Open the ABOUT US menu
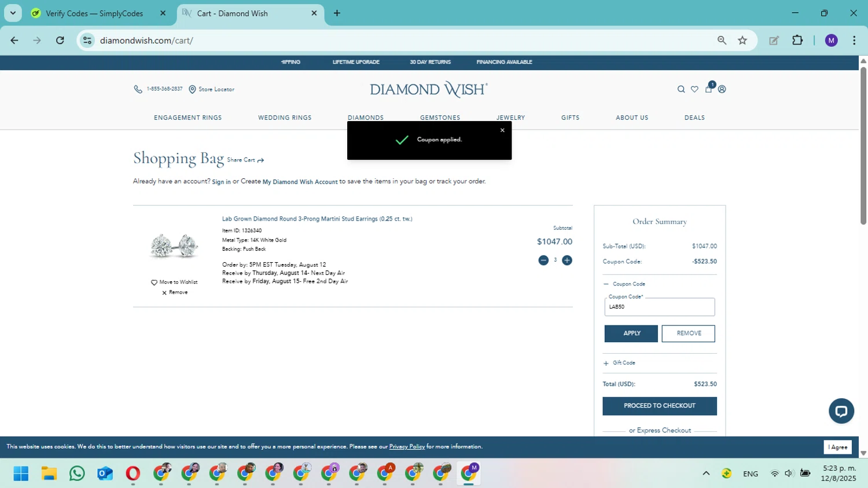868x488 pixels. coord(632,118)
